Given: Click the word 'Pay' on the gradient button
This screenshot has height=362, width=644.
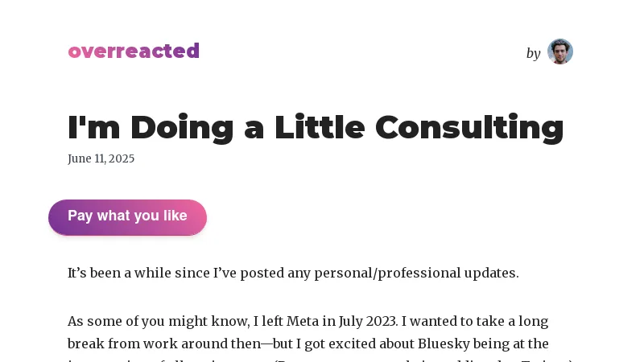Looking at the screenshot, I should 80,216.
